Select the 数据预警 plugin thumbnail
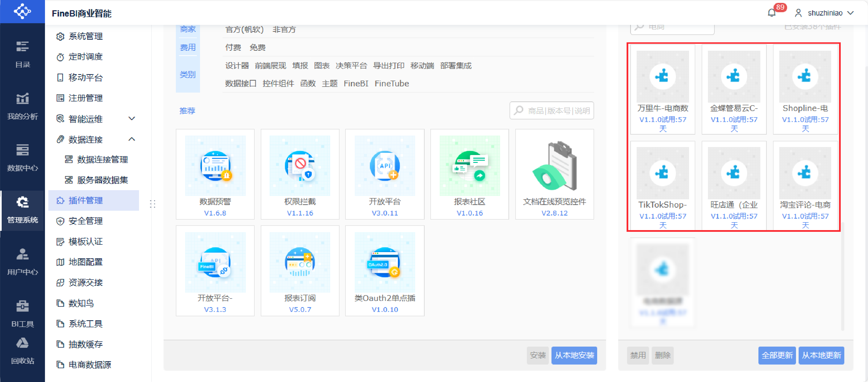 coord(215,166)
